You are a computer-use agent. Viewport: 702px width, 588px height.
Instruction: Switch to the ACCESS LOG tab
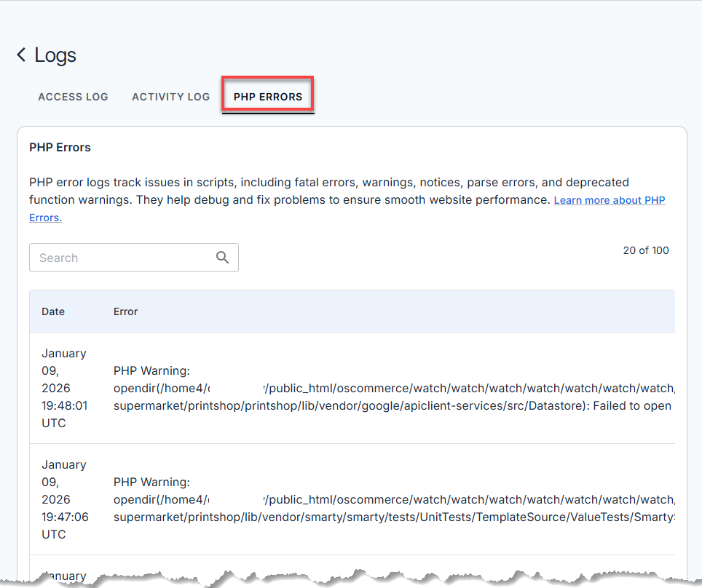click(73, 96)
